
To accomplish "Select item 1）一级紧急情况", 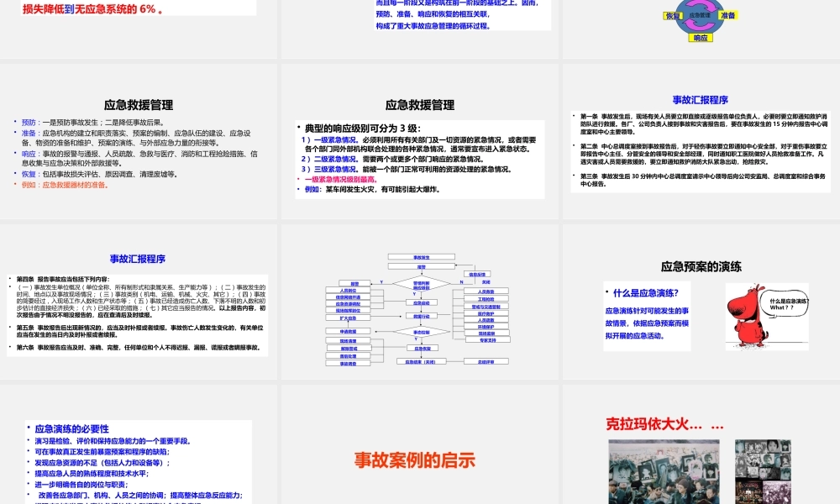I will (x=418, y=144).
